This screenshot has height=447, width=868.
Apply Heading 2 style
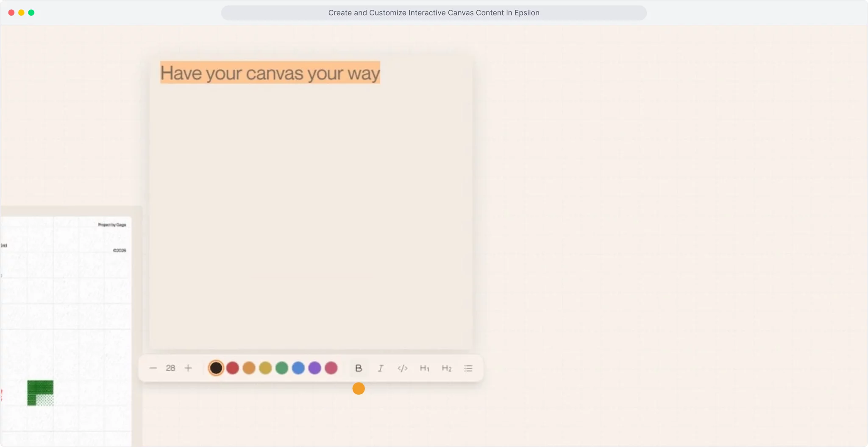tap(447, 368)
